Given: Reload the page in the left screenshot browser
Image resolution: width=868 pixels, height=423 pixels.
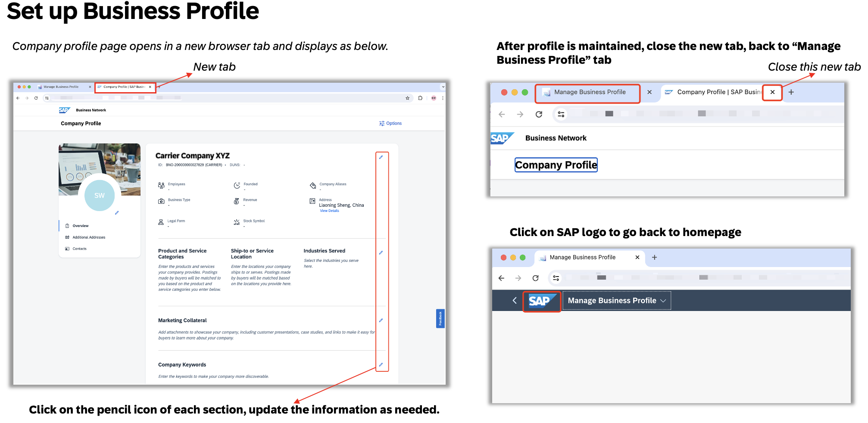Looking at the screenshot, I should pyautogui.click(x=36, y=98).
